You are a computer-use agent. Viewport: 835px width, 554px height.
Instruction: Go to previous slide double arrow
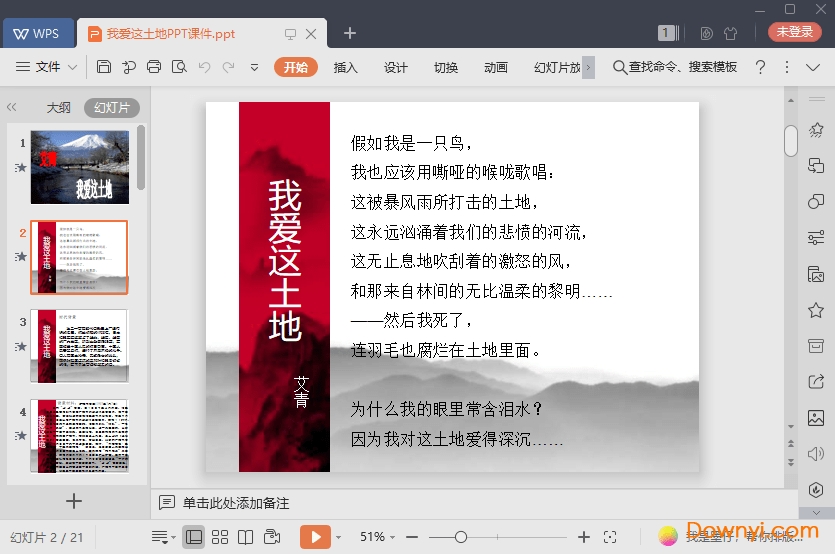[791, 444]
